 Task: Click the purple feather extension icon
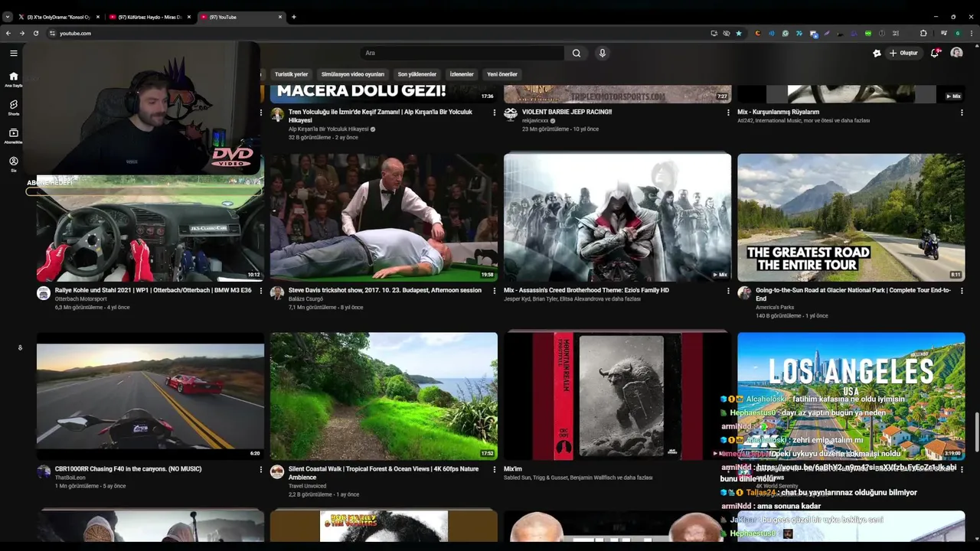tap(827, 33)
